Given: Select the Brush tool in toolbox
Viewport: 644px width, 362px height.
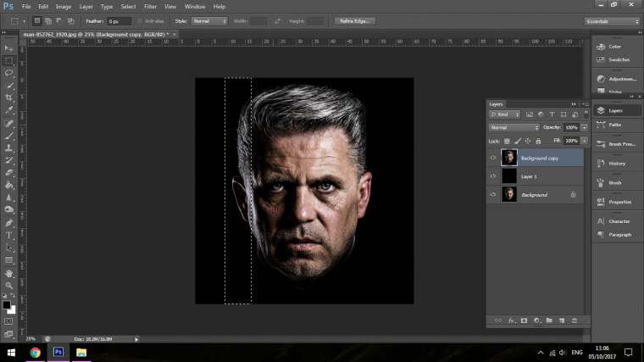Looking at the screenshot, I should pos(8,136).
